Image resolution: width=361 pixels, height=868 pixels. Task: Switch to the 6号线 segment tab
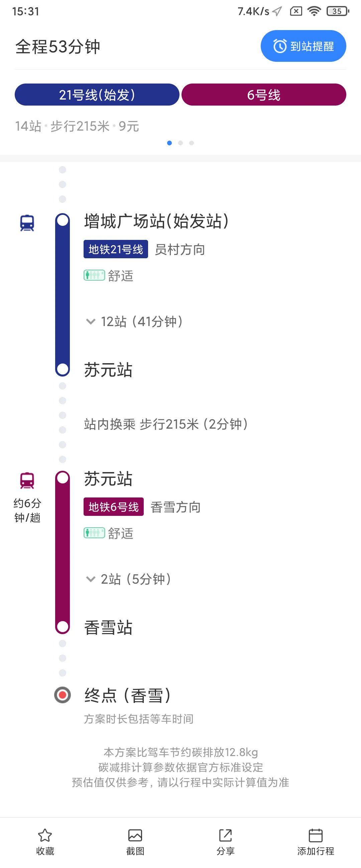click(264, 95)
